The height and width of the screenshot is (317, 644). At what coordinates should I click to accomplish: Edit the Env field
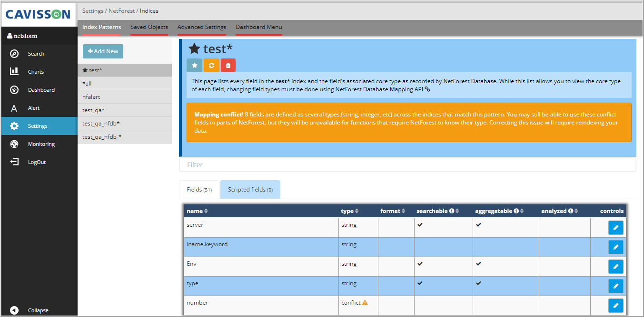point(615,267)
